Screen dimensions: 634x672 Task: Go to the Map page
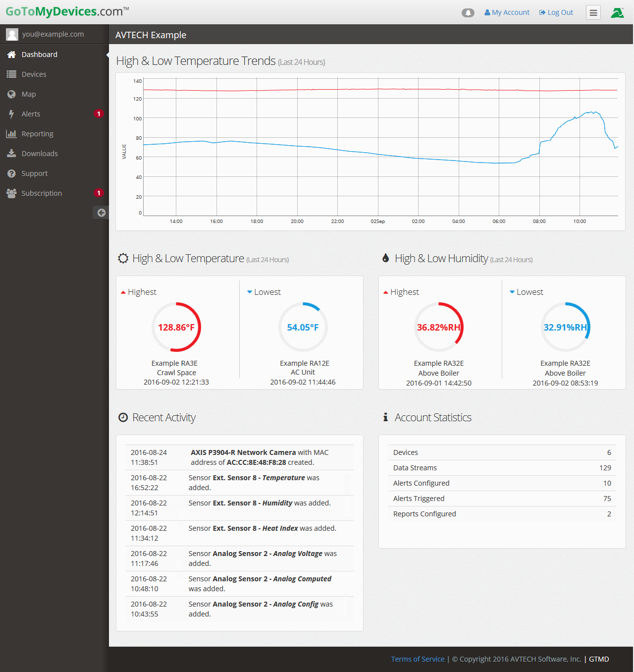click(x=28, y=94)
